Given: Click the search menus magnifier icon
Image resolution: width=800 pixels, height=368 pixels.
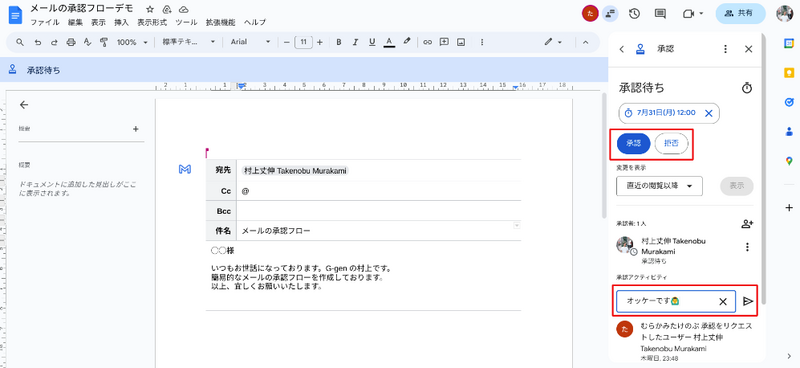Looking at the screenshot, I should [x=20, y=42].
